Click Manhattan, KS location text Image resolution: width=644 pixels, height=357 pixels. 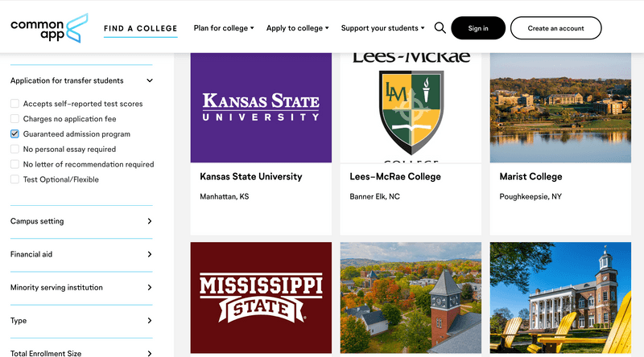pyautogui.click(x=225, y=196)
